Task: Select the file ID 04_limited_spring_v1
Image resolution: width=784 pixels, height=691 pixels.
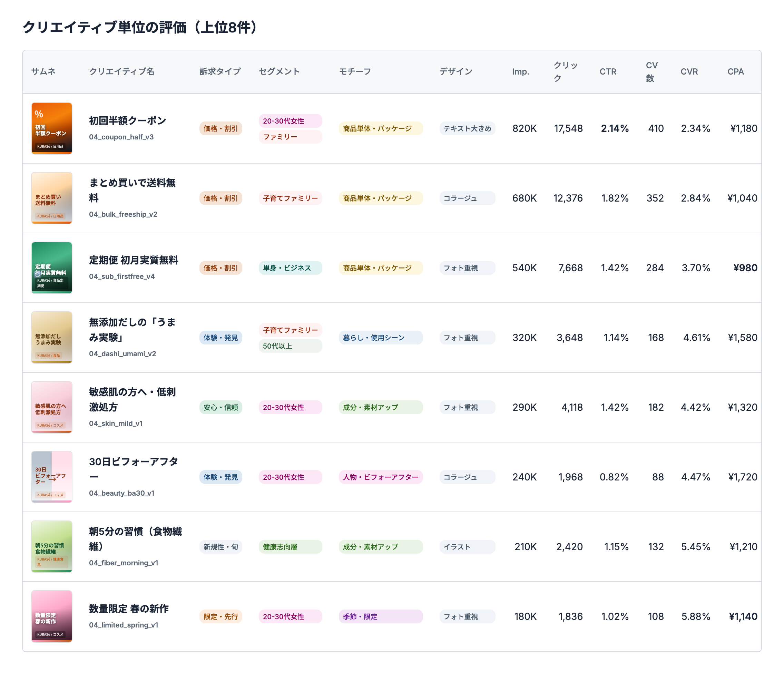Action: click(124, 625)
